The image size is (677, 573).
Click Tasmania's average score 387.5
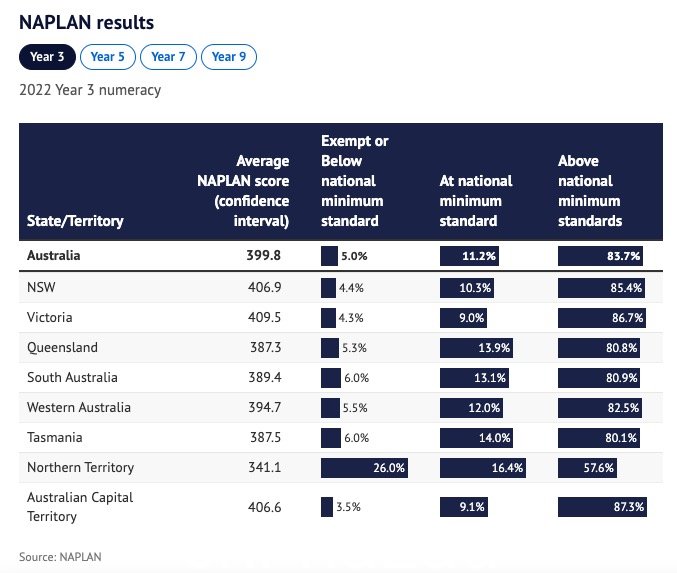266,437
